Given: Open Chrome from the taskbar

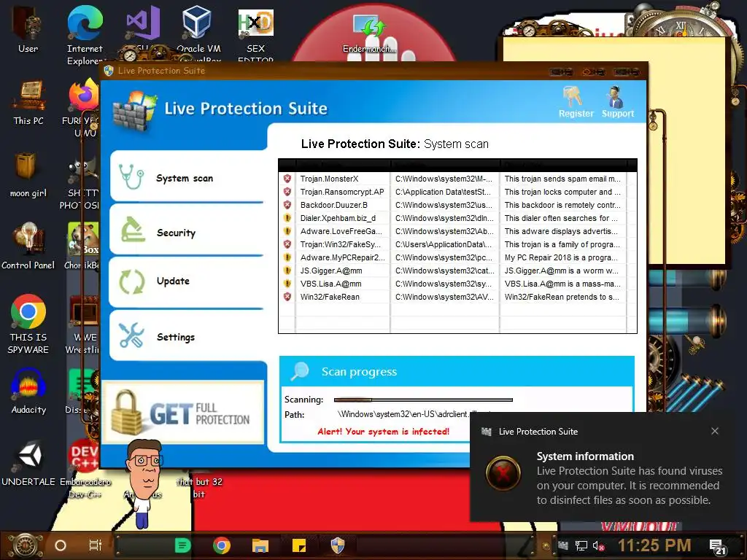Looking at the screenshot, I should point(222,545).
